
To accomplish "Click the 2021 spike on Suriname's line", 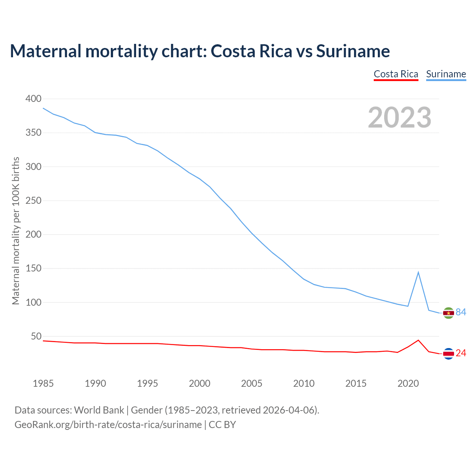I will click(x=418, y=272).
